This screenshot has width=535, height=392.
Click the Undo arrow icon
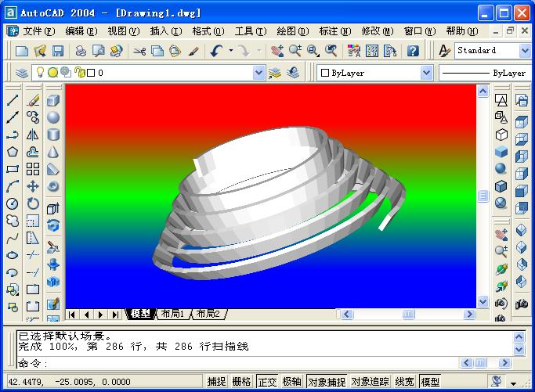[217, 51]
